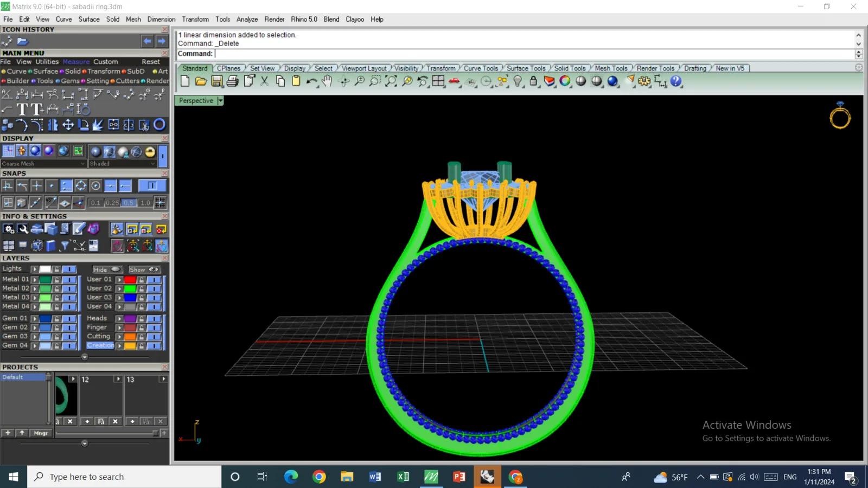
Task: Toggle the snaps master on/off switch
Action: [152, 186]
